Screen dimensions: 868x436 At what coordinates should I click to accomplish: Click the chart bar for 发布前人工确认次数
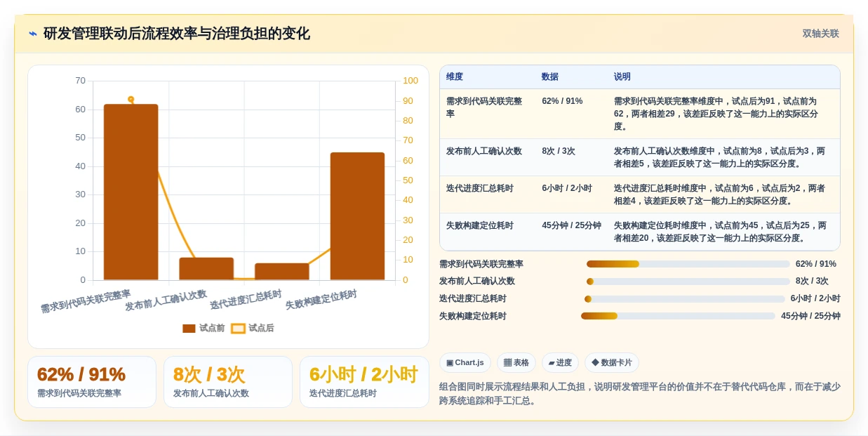pos(206,269)
